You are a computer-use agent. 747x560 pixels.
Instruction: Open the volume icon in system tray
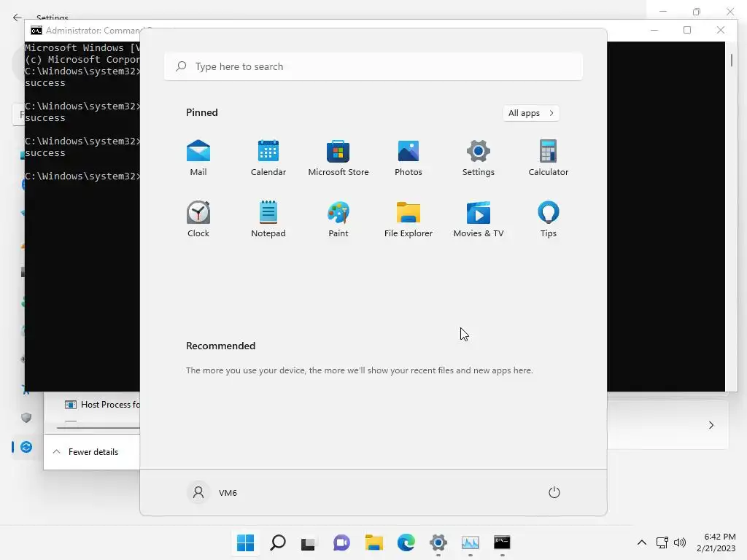pos(680,542)
